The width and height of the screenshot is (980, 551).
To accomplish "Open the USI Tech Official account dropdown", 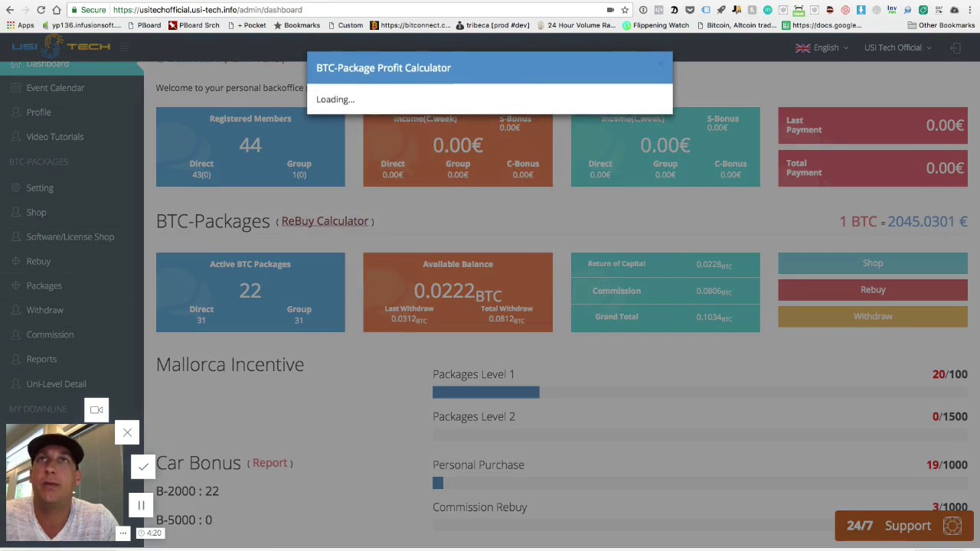I will click(897, 47).
